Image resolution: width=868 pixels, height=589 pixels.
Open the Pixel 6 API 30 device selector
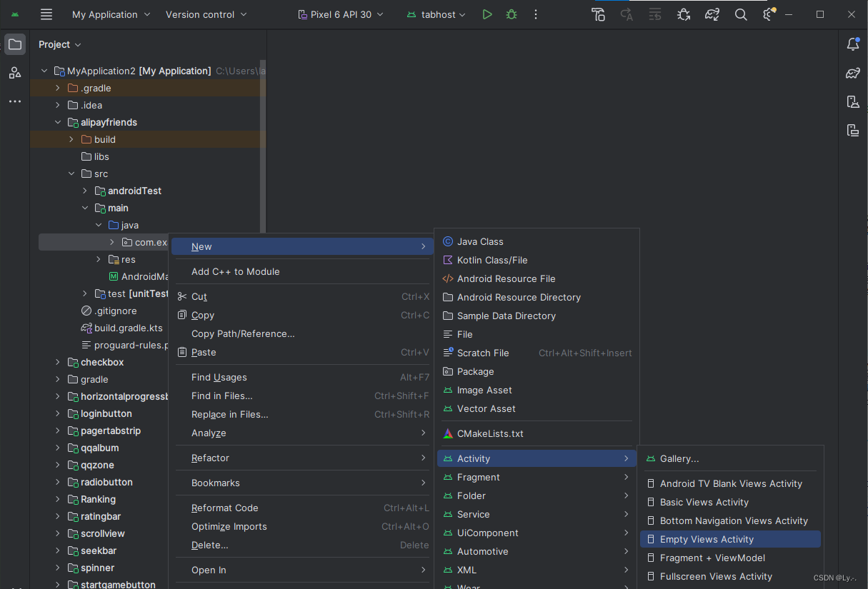pos(340,14)
